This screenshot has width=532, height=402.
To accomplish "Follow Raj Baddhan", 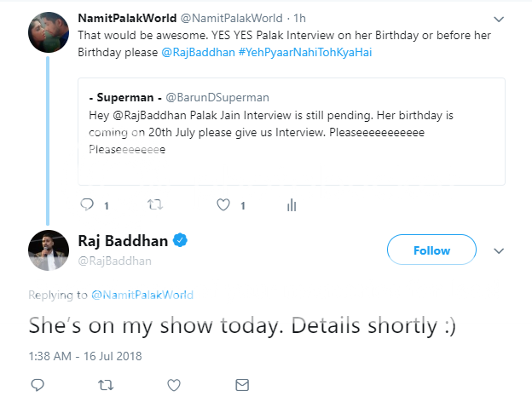I will pos(431,250).
